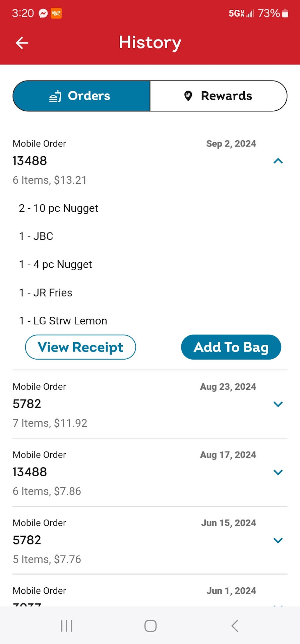Select the LG Strw Lemon item
The width and height of the screenshot is (300, 644).
coord(63,321)
